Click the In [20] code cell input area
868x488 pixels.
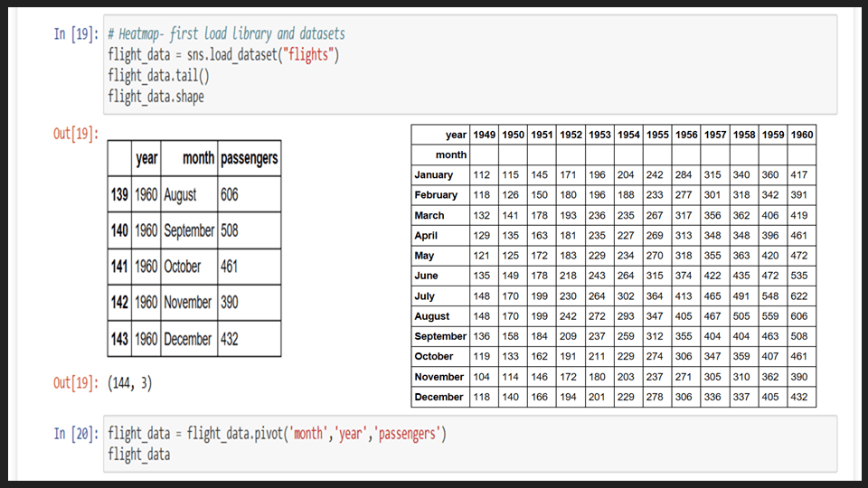pos(470,444)
